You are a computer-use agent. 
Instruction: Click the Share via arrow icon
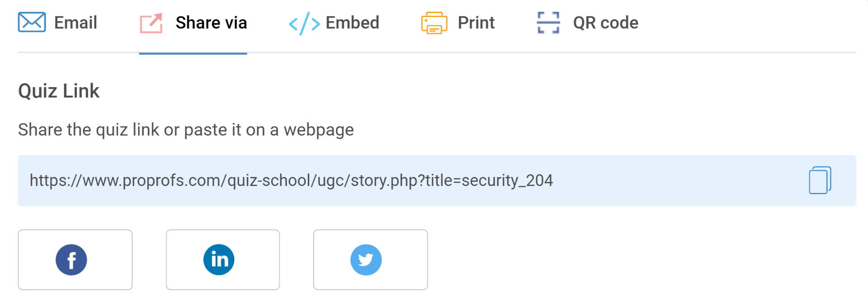pos(151,23)
